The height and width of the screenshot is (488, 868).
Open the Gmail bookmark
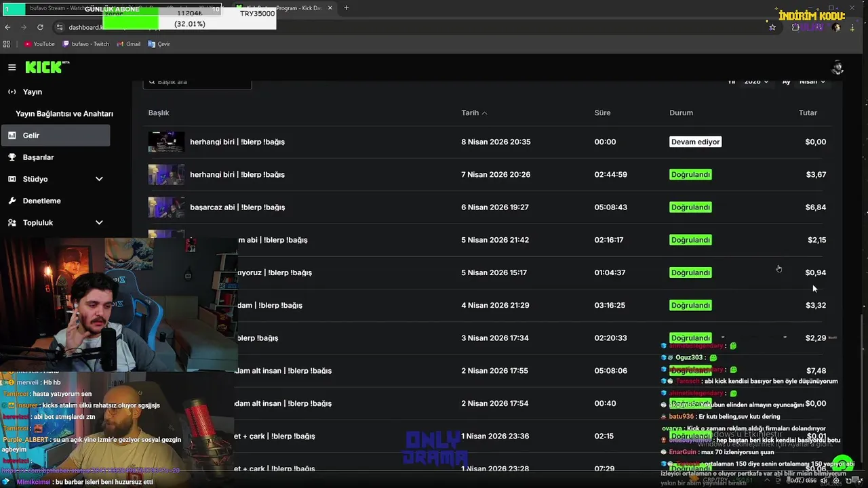click(128, 44)
